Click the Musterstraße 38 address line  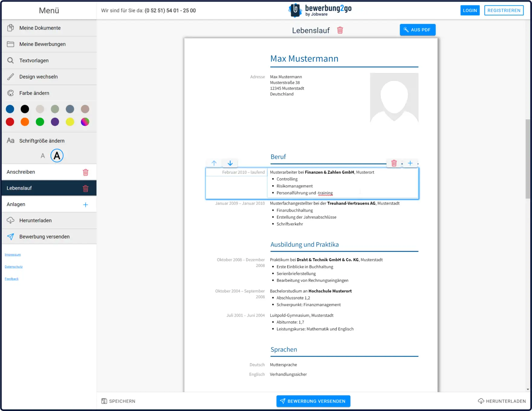(x=285, y=83)
